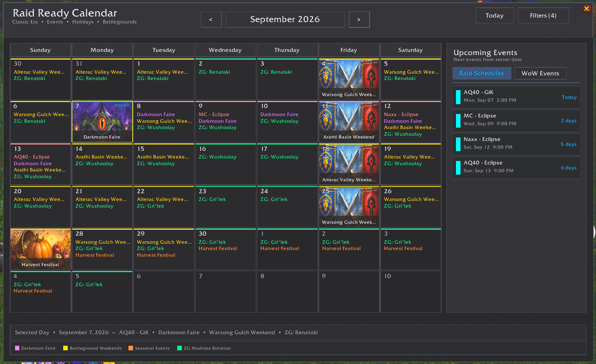Click the yellow Battleground Weekends legend swatch
Screen dimensions: 596x364
coord(65,348)
